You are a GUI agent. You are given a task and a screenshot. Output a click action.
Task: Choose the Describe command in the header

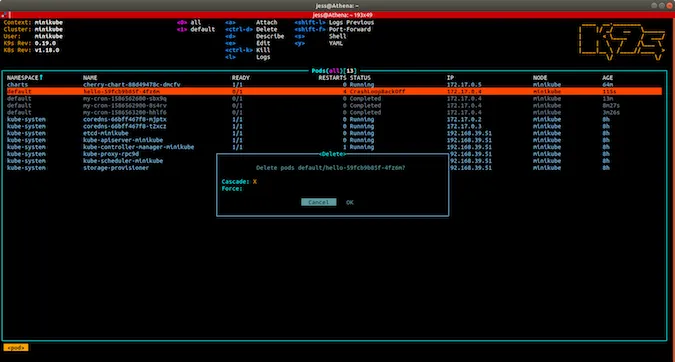[x=270, y=36]
